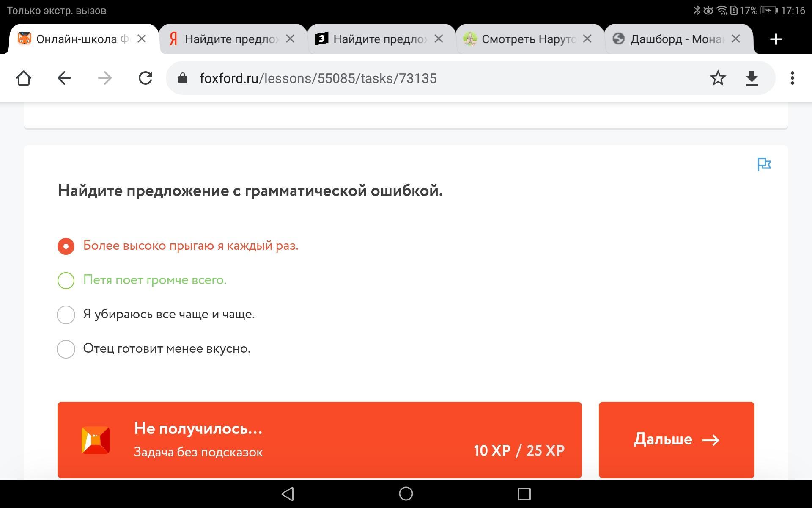Tap the 'Не получилось…' result banner
This screenshot has width=812, height=508.
tap(319, 440)
